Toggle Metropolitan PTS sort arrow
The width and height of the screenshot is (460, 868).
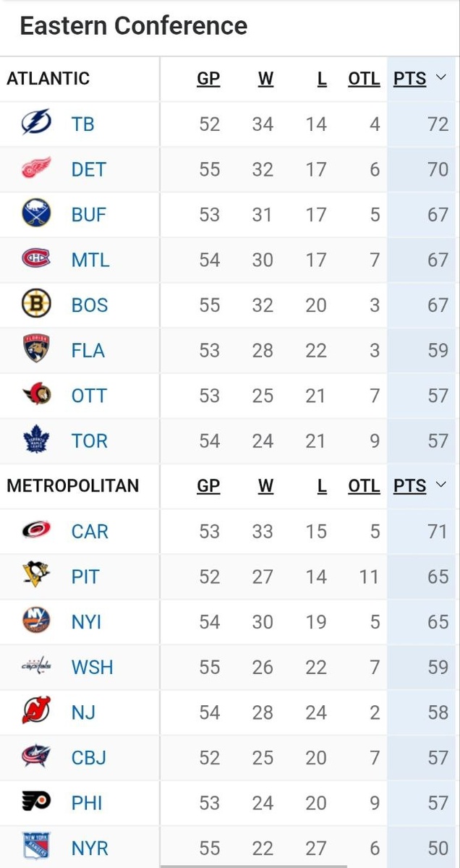click(x=441, y=485)
